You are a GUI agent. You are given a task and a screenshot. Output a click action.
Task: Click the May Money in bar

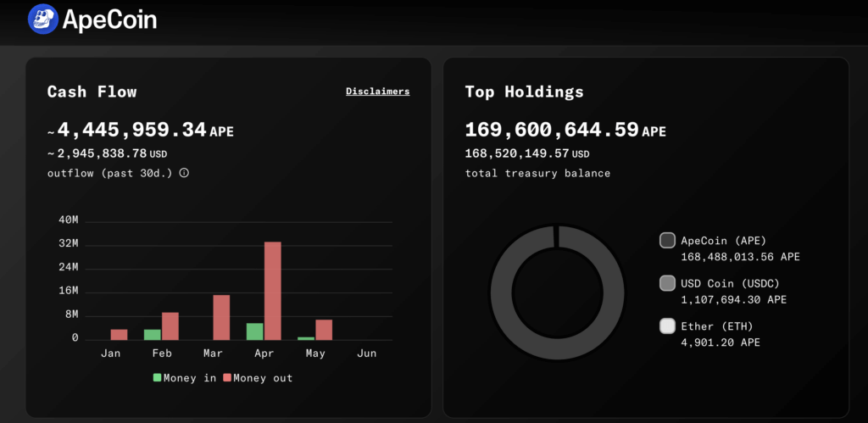tap(306, 338)
